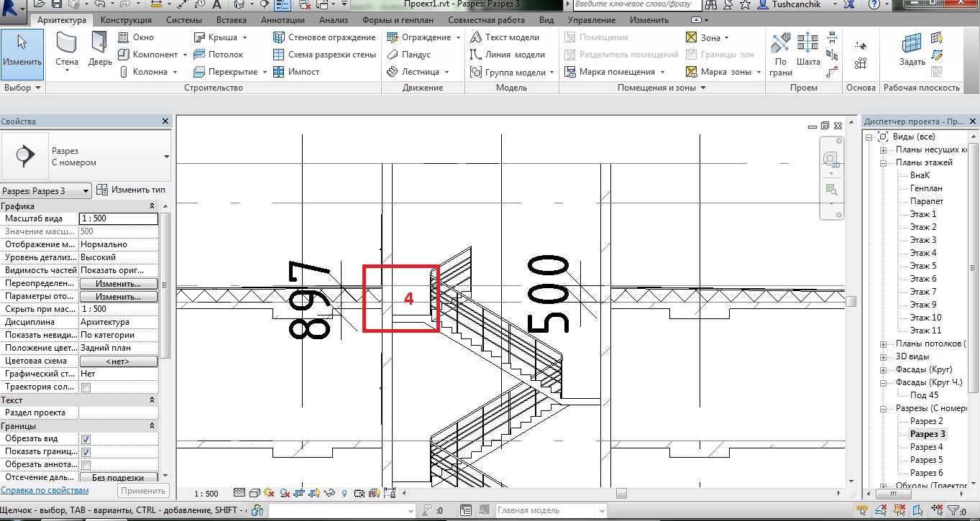Toggle Обрезать вид checkbox

pos(86,439)
